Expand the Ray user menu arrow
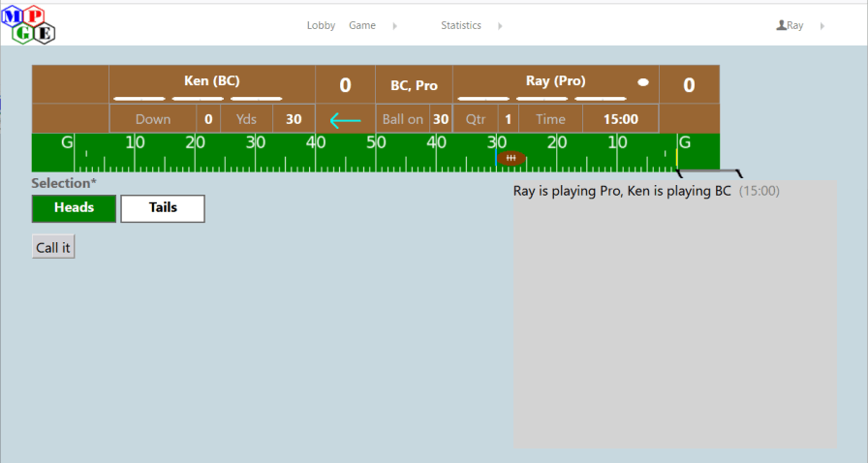The image size is (868, 463). tap(822, 26)
